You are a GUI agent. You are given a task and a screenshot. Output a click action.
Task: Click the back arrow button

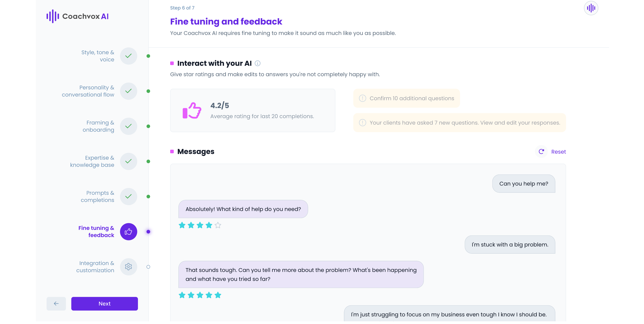(x=56, y=303)
